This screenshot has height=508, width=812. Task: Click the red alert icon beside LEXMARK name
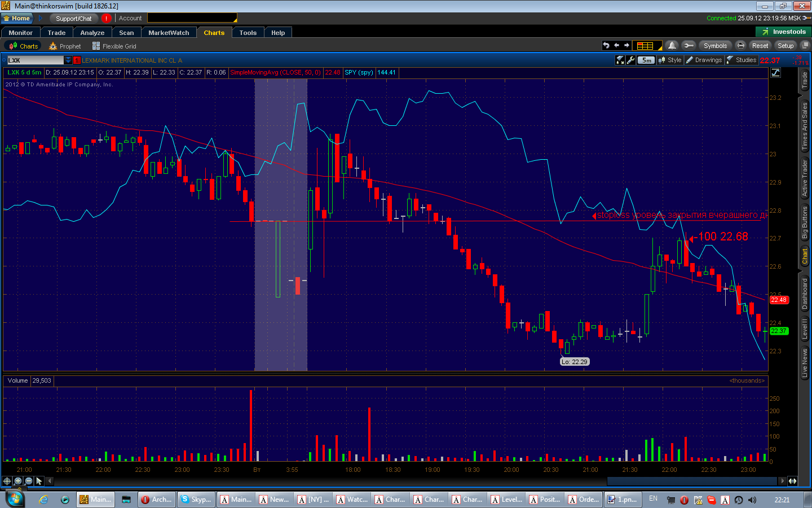(x=77, y=60)
